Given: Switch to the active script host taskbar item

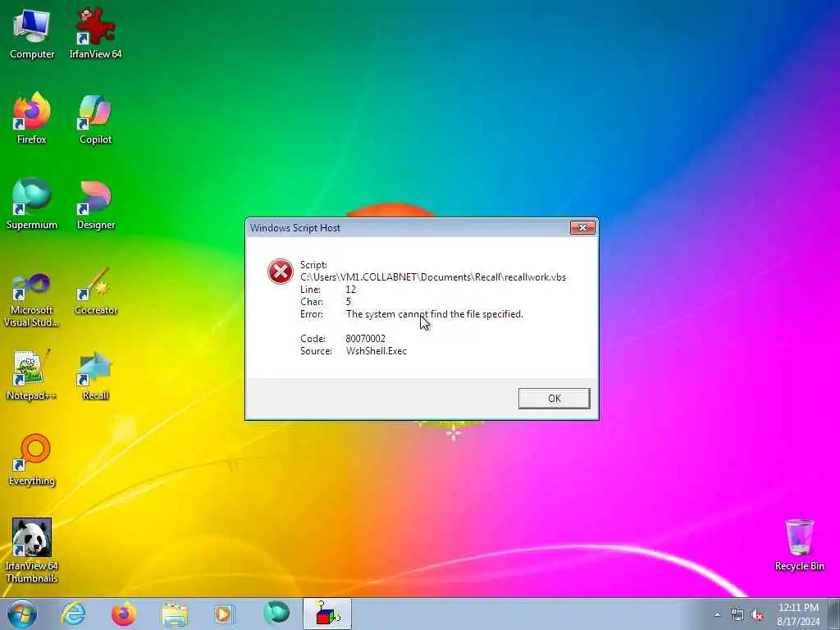Looking at the screenshot, I should 326,614.
